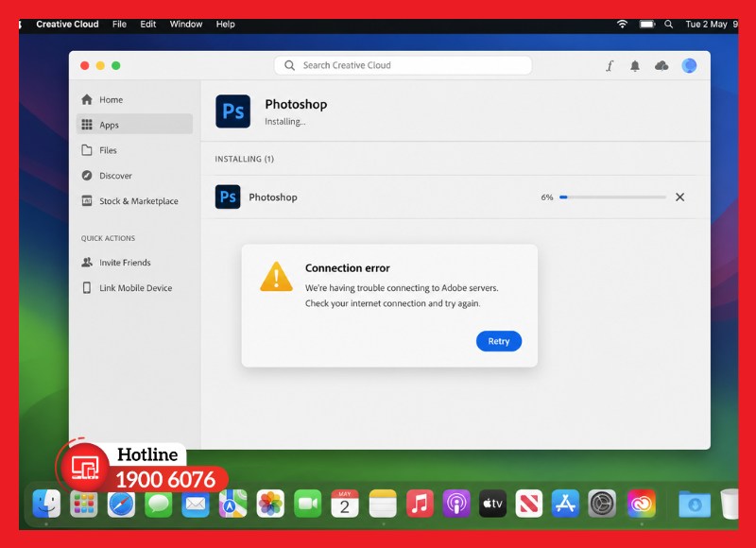Open cloud sync status icon
This screenshot has width=756, height=548.
click(x=661, y=65)
